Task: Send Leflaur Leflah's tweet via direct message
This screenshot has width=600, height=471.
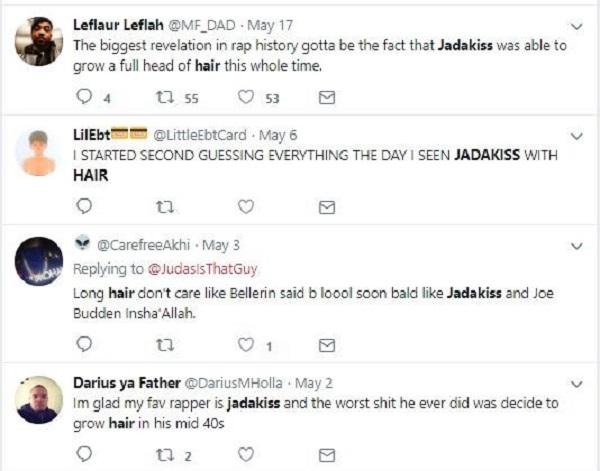Action: coord(326,98)
